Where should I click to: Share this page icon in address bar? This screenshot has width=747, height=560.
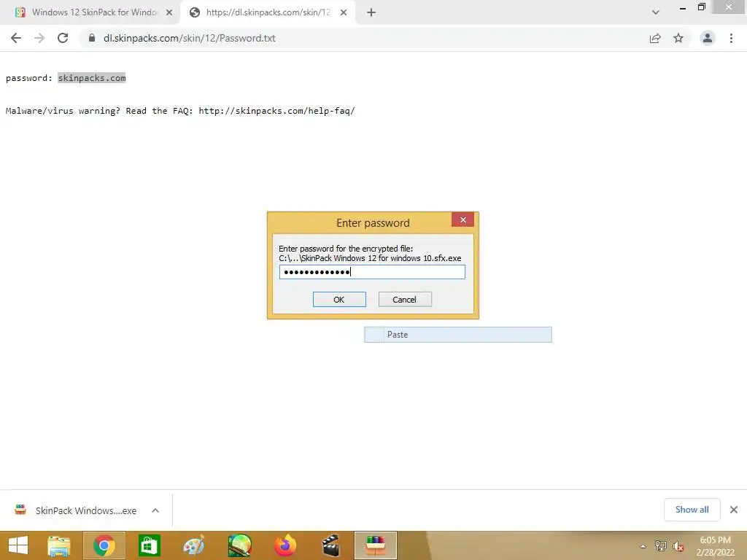[655, 38]
